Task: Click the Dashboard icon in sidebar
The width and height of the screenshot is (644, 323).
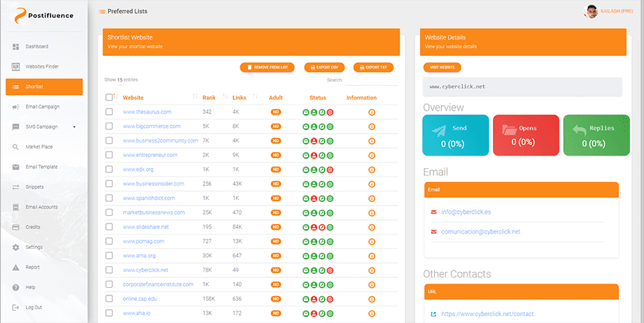Action: point(16,46)
